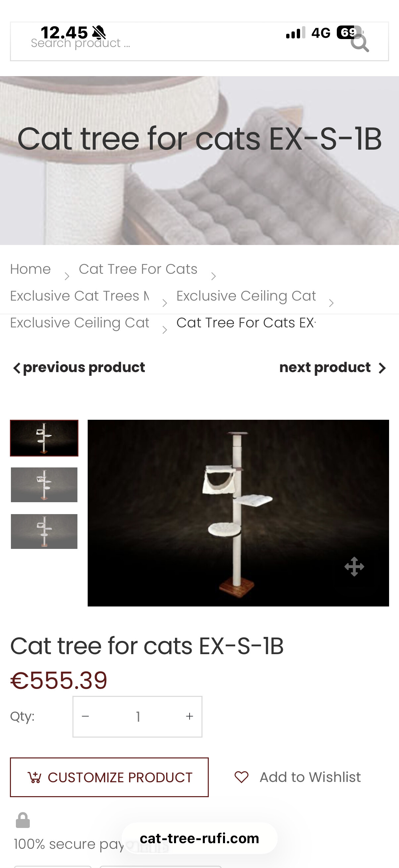
Task: Click the wishlist heart icon
Action: 242,777
